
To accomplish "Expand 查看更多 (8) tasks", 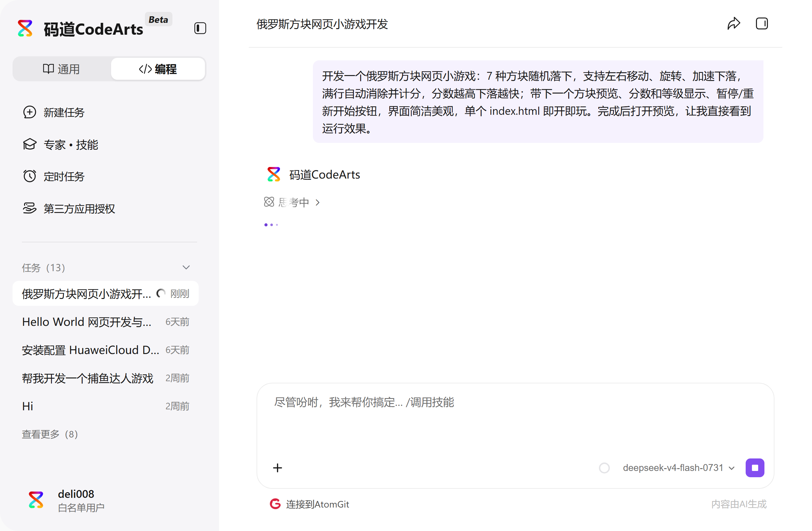I will pyautogui.click(x=50, y=434).
